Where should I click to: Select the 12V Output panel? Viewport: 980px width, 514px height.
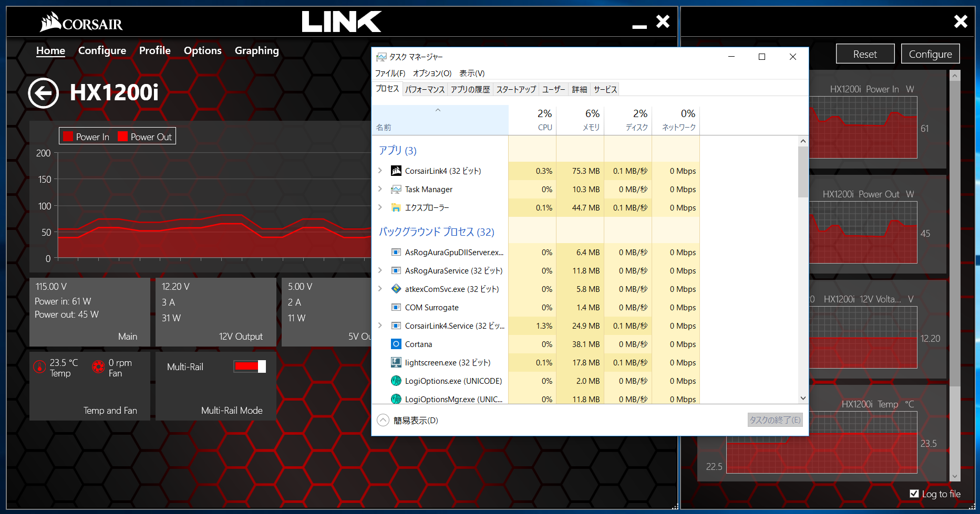pos(215,312)
